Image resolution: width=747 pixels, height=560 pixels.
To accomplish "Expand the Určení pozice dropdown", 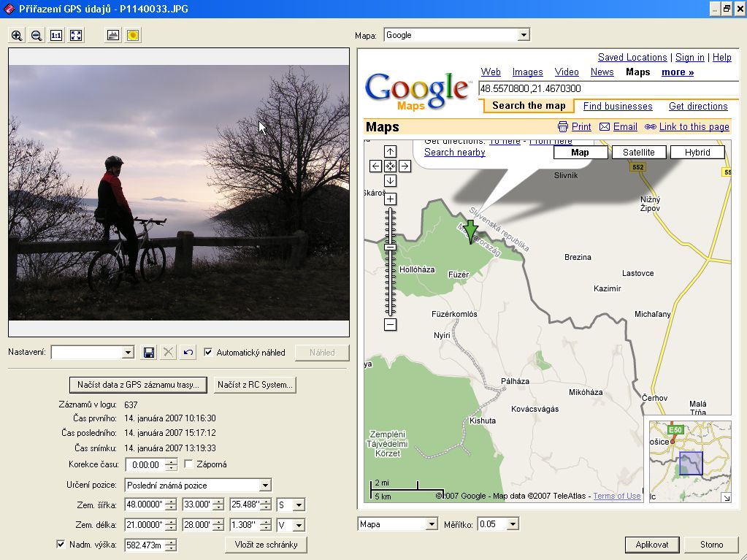I will [264, 486].
